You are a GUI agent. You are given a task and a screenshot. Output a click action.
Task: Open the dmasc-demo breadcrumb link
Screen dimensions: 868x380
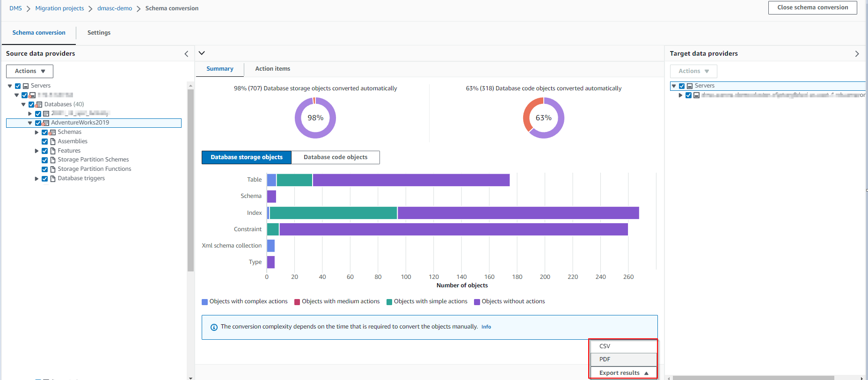point(115,8)
